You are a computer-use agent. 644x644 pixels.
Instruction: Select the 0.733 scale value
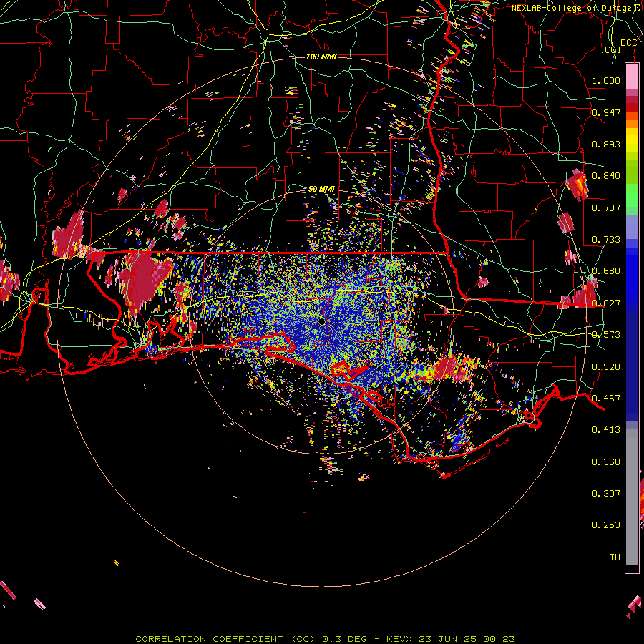click(606, 240)
